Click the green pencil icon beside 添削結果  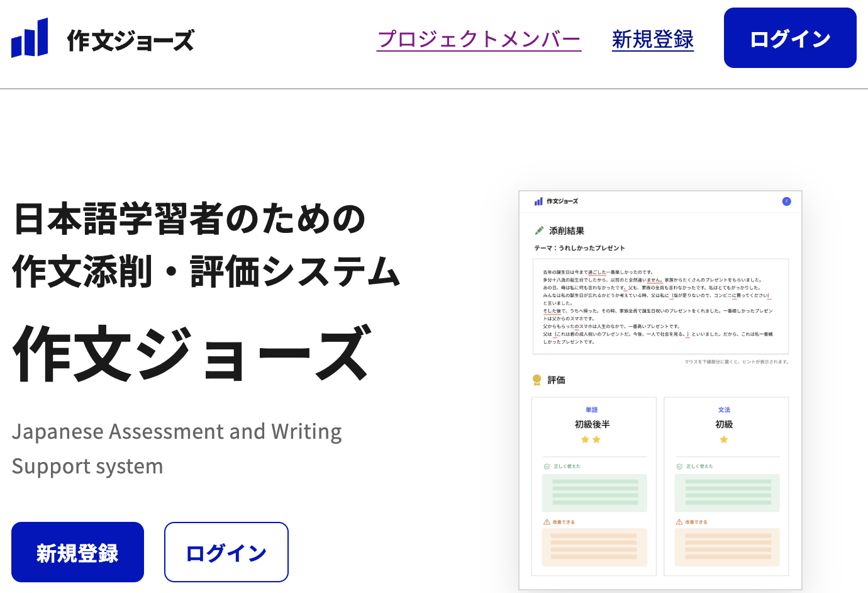click(x=539, y=230)
